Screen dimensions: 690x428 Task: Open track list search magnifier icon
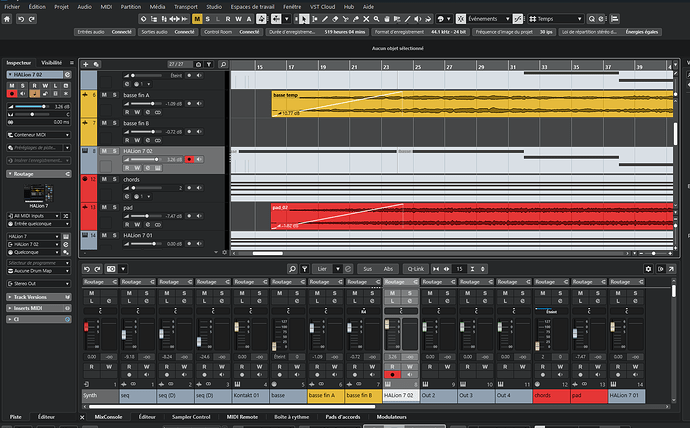223,64
